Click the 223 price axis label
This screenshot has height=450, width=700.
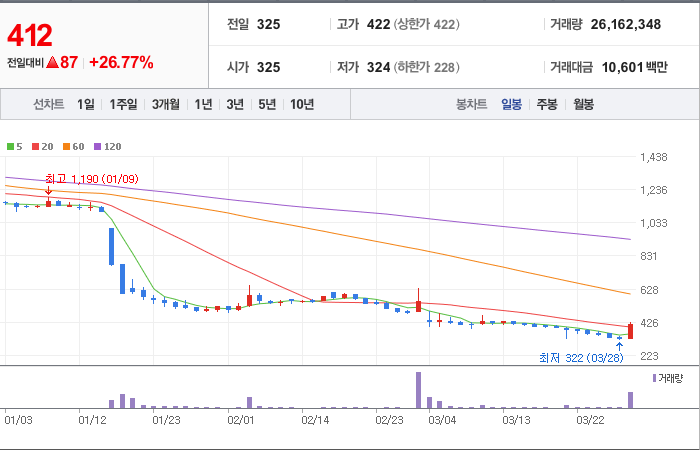click(649, 356)
